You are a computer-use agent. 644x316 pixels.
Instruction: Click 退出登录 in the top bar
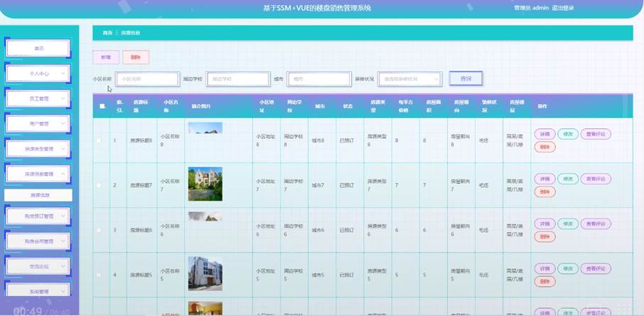[x=563, y=8]
